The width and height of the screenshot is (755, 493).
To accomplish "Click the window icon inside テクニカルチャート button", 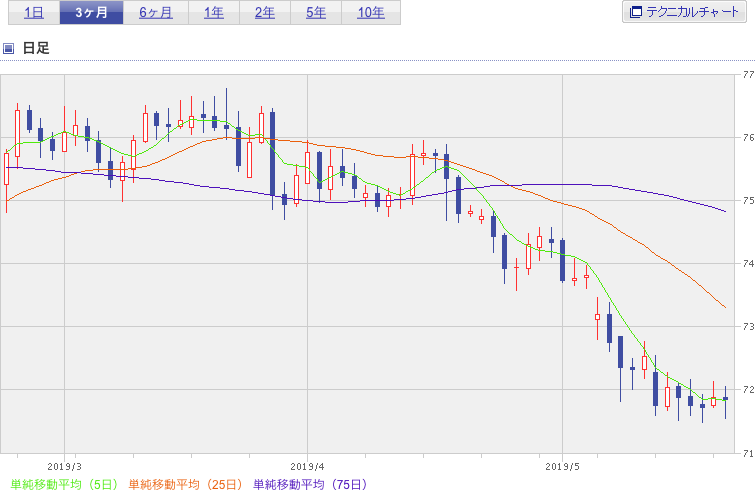I will [x=636, y=12].
